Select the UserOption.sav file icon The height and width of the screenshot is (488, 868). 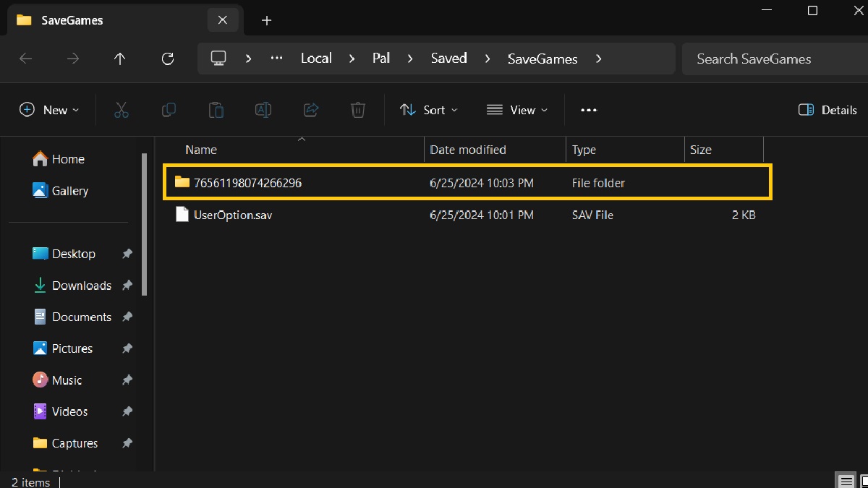[x=182, y=215]
